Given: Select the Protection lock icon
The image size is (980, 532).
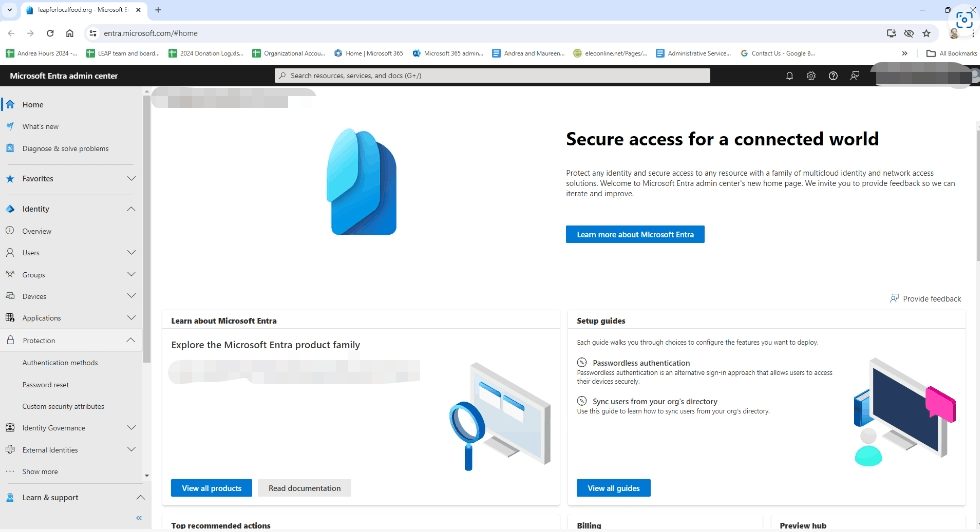Looking at the screenshot, I should 10,340.
